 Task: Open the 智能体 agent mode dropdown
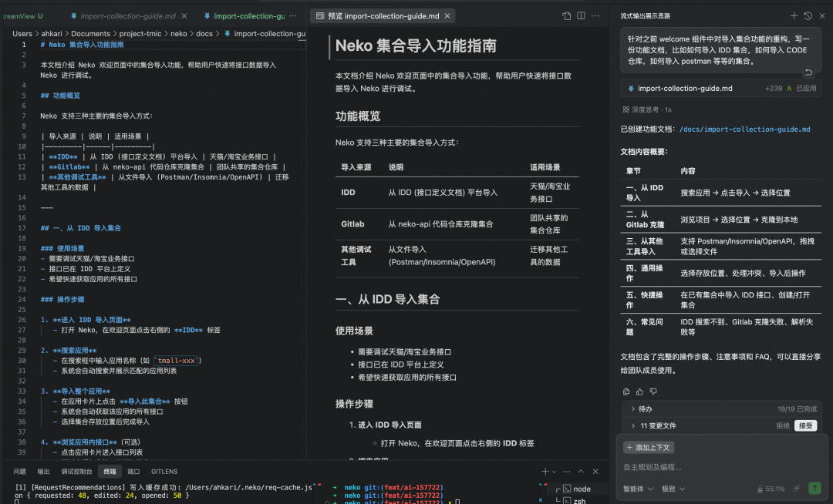coord(638,489)
